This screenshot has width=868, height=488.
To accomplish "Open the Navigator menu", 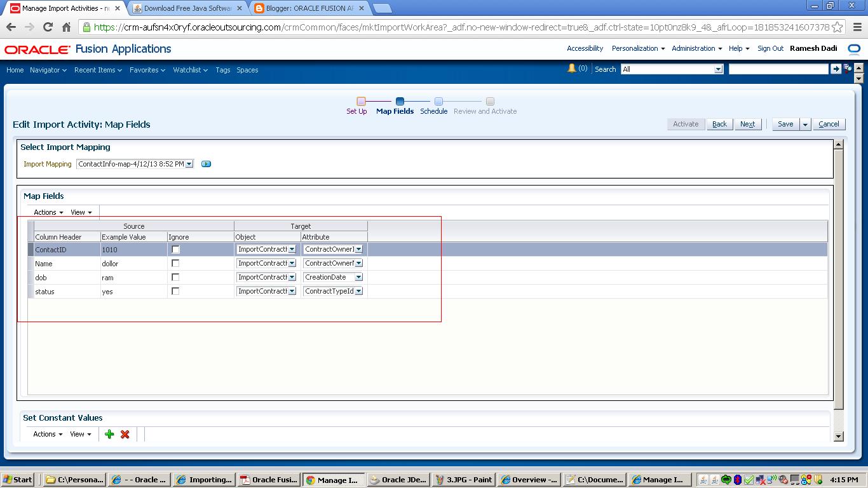I will 48,70.
